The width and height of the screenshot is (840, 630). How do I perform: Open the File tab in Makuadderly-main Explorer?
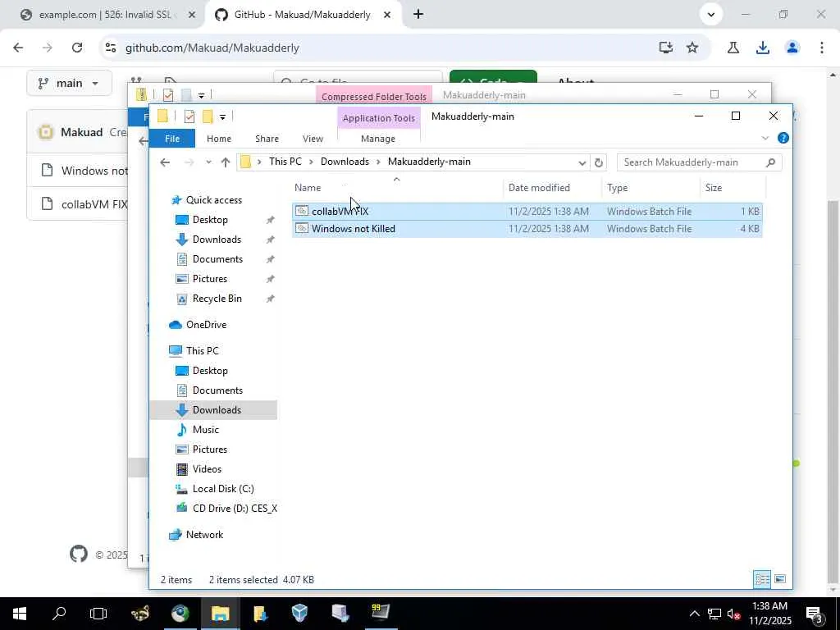tap(172, 138)
